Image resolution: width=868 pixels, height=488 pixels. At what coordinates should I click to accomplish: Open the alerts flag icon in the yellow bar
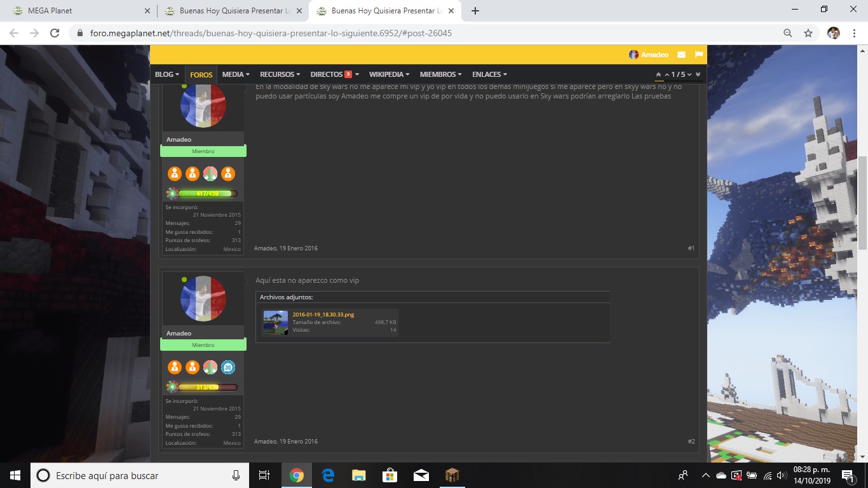[698, 55]
